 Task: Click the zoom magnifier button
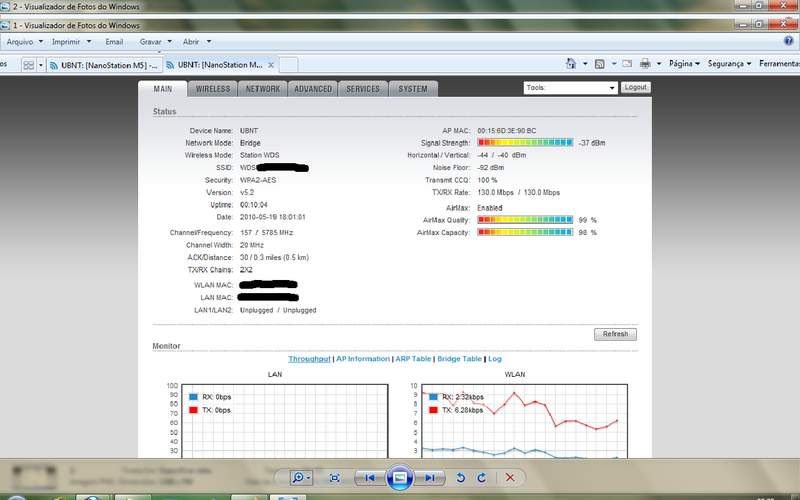(x=300, y=478)
